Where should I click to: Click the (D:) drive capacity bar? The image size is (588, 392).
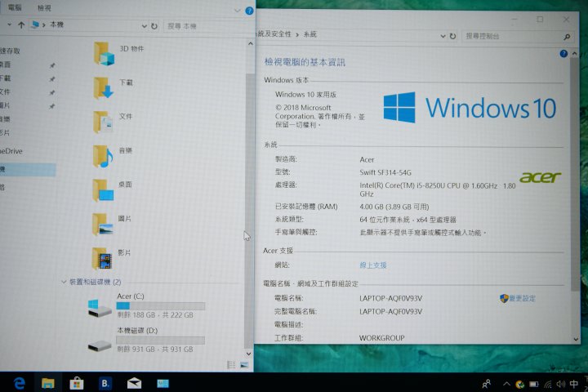(161, 341)
